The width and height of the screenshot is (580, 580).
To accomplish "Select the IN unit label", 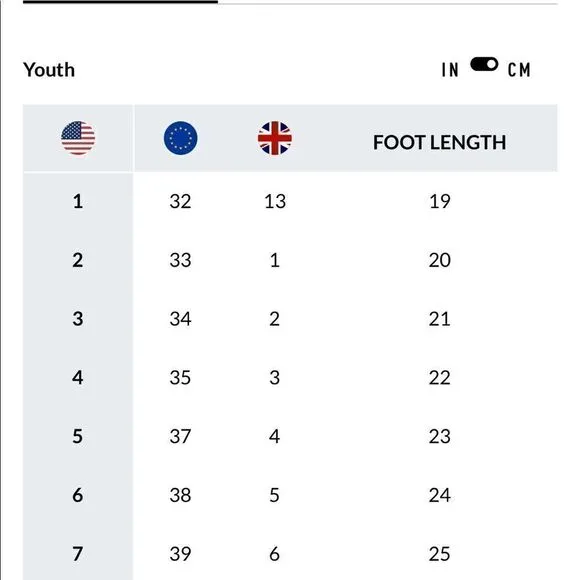I will click(450, 70).
